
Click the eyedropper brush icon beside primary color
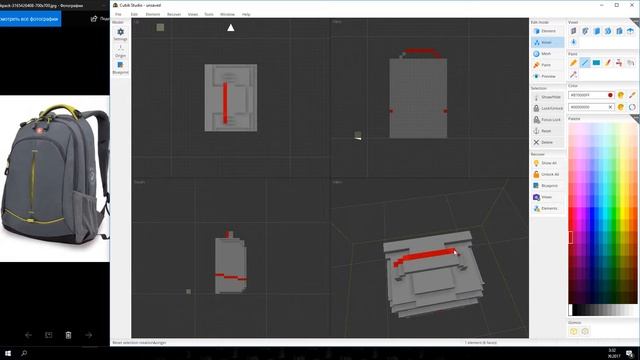632,95
